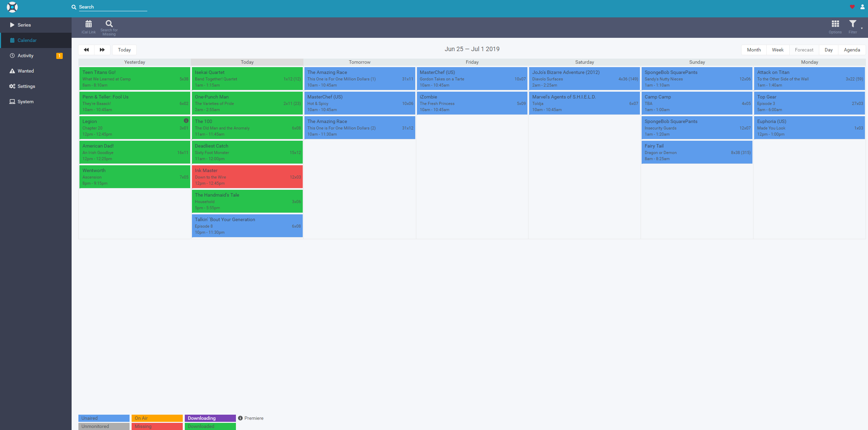Click the Unaired blue legend swatch
The height and width of the screenshot is (430, 868).
tap(104, 418)
